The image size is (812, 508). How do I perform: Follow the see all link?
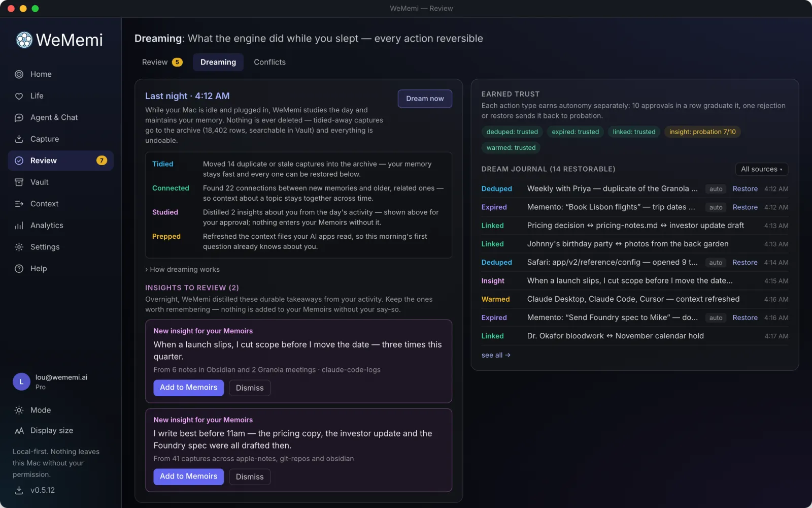tap(496, 355)
